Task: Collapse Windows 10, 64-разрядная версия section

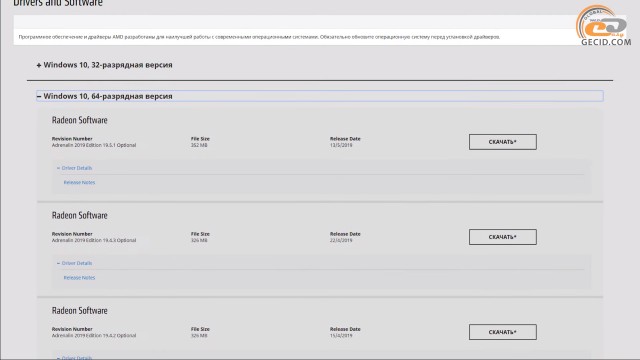Action: point(320,96)
